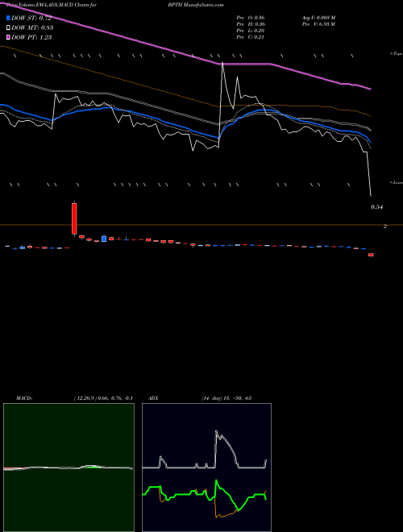Click the green MACD chart panel
This screenshot has height=532, width=403.
point(69,468)
